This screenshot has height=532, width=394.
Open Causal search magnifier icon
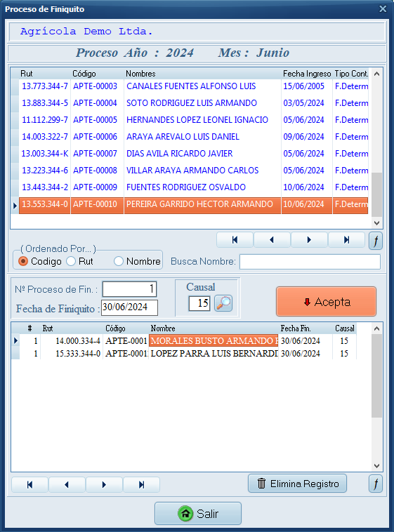pos(223,303)
